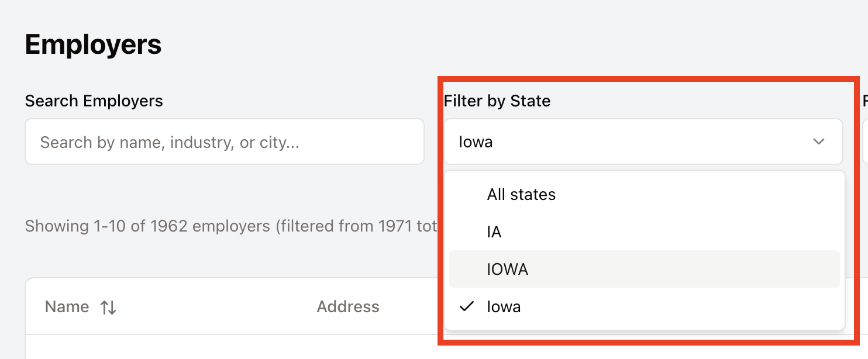Click the partially visible filter box at right edge
The height and width of the screenshot is (359, 868).
tap(865, 142)
